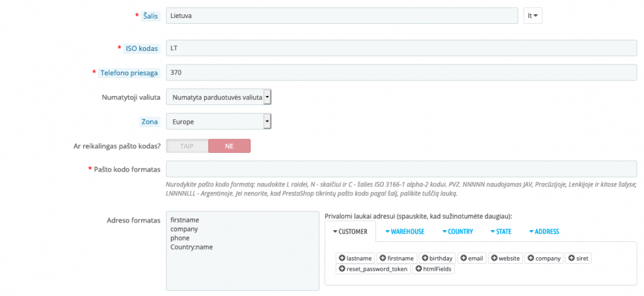This screenshot has height=296, width=644.
Task: Click the plus icon beside firstname
Action: (x=383, y=258)
